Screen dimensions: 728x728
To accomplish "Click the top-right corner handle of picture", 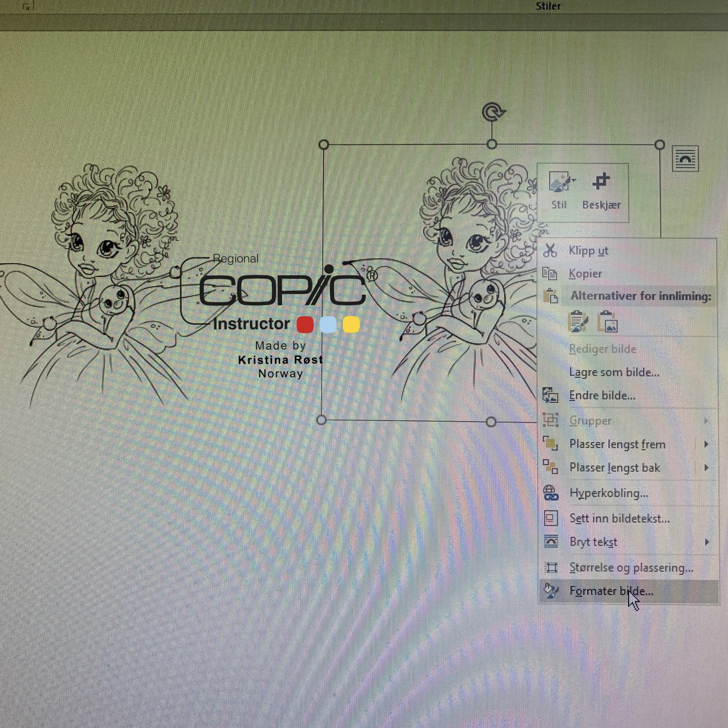I will point(659,145).
